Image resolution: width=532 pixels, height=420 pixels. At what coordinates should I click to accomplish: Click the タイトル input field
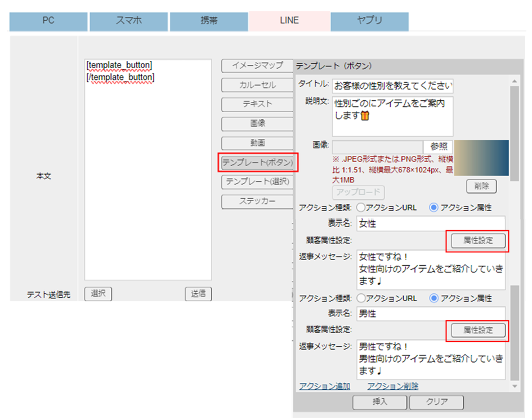(392, 86)
